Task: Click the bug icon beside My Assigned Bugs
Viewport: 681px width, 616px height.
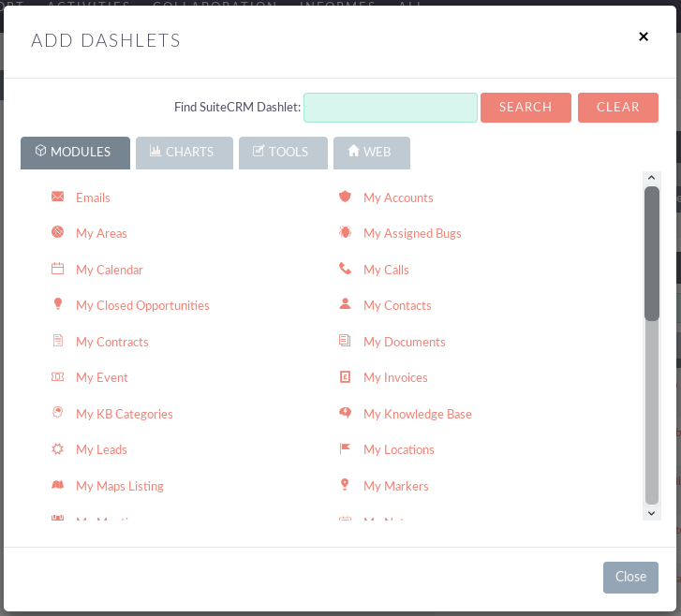Action: tap(345, 233)
